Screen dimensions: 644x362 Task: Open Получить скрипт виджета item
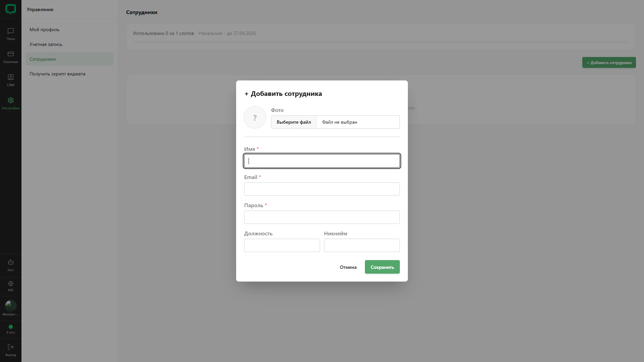coord(69,74)
